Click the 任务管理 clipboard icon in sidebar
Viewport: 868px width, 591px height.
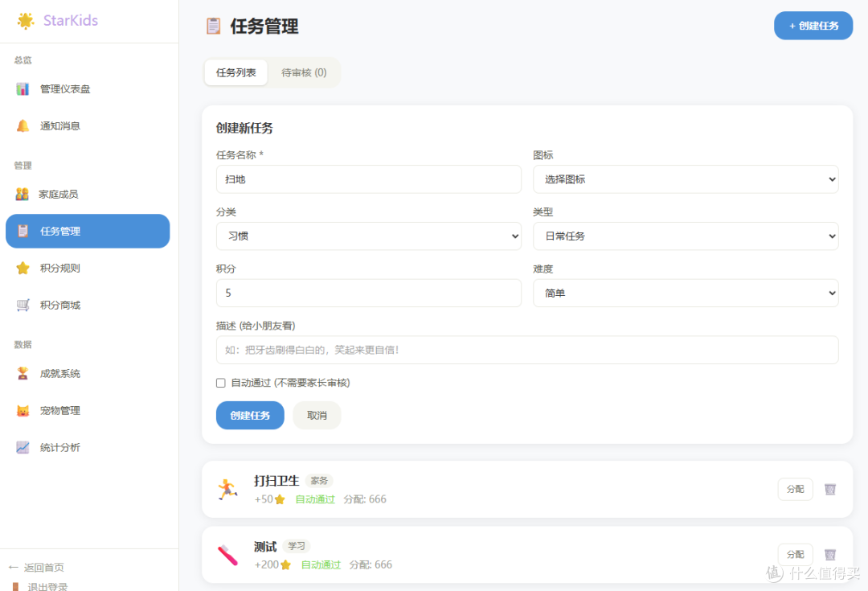coord(23,231)
